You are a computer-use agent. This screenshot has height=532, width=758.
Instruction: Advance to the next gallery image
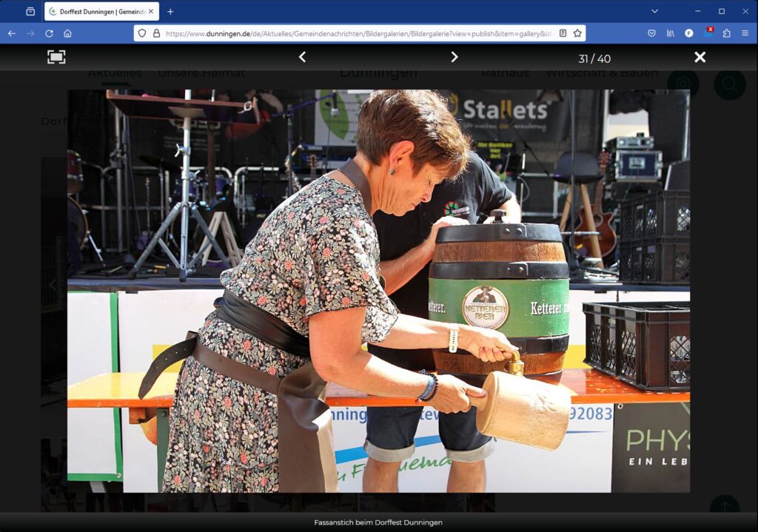pyautogui.click(x=455, y=57)
